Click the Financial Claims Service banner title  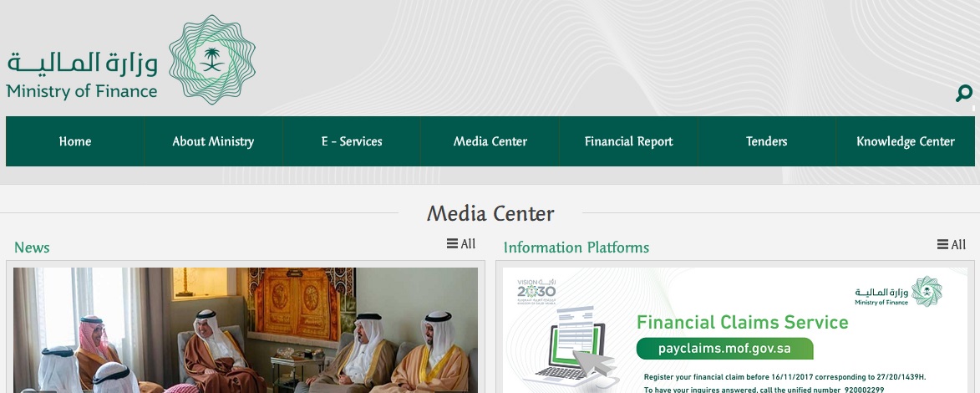point(743,323)
